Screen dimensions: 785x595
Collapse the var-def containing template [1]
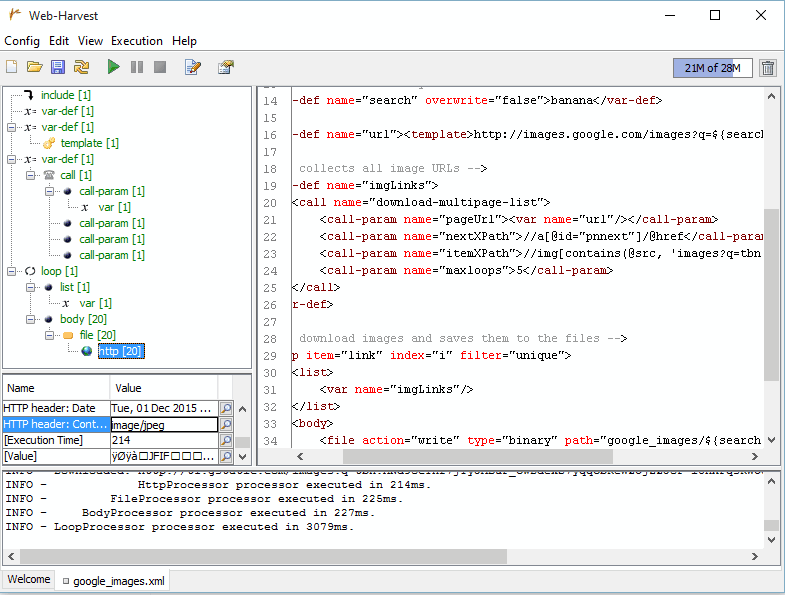(12, 127)
